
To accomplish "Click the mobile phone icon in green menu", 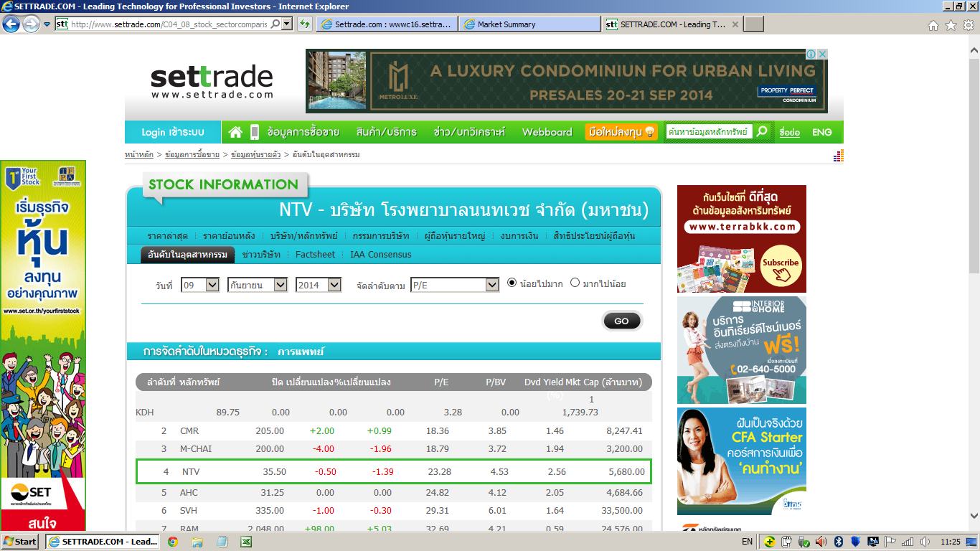I will coord(254,132).
